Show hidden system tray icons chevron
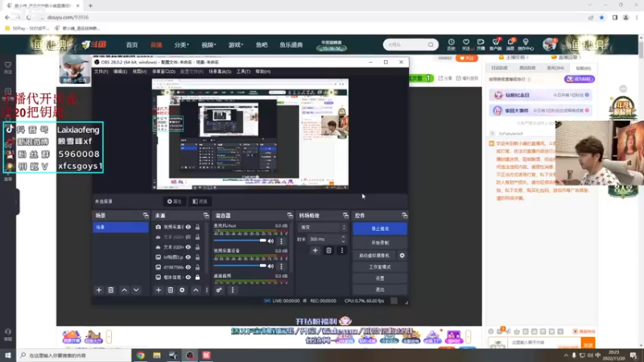Image resolution: width=644 pixels, height=362 pixels. click(566, 356)
